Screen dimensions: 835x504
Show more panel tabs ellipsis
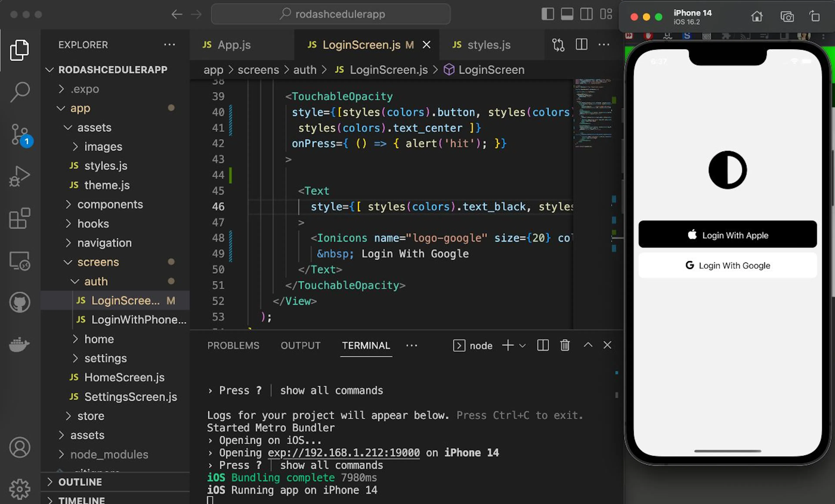[412, 346]
